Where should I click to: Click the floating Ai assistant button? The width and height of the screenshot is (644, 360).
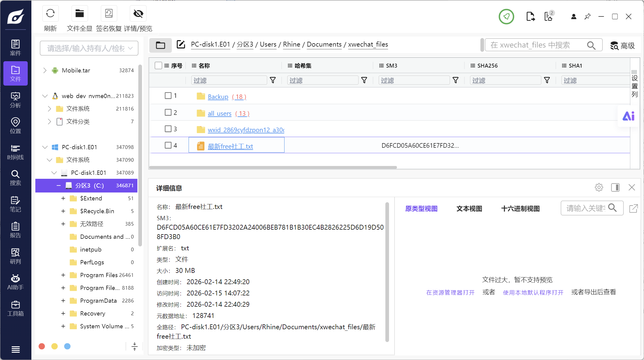pos(628,116)
